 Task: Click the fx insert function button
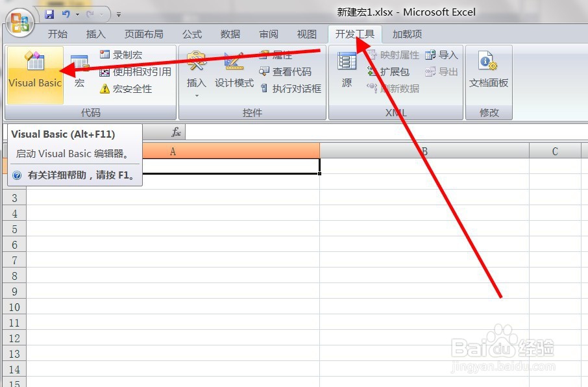tap(176, 132)
